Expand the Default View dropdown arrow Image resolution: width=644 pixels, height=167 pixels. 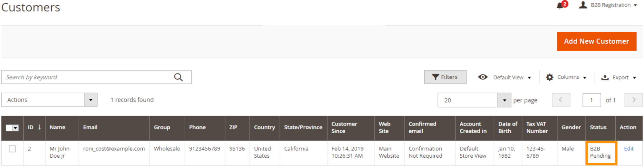click(529, 78)
